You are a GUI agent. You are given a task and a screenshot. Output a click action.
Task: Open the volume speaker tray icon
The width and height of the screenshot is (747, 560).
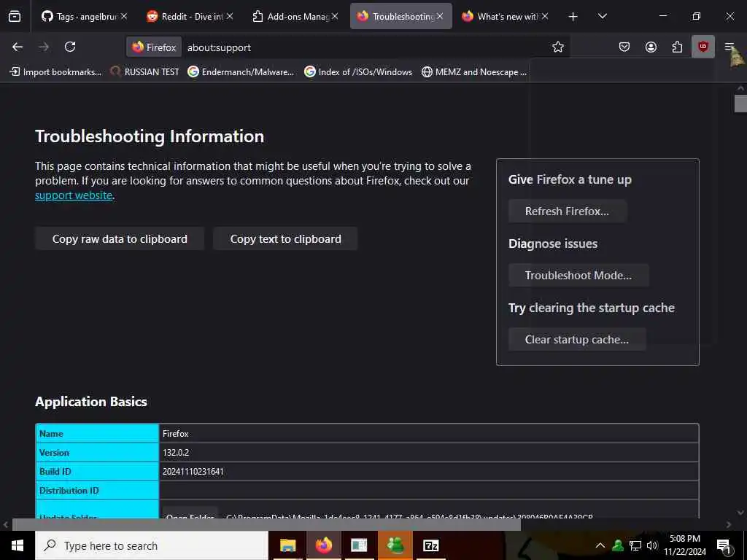pos(652,545)
